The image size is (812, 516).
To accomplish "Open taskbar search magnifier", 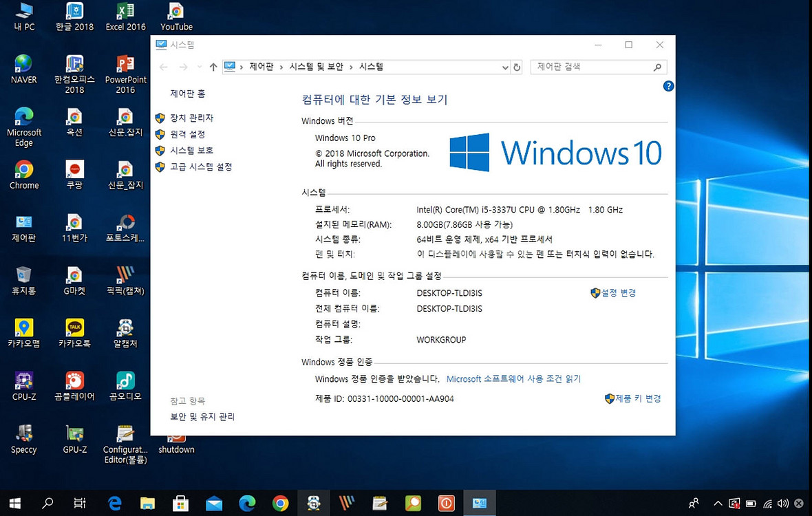I will [47, 502].
